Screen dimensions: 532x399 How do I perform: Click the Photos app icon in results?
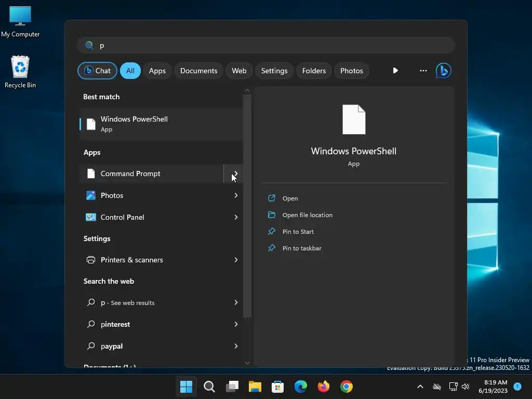pos(91,195)
